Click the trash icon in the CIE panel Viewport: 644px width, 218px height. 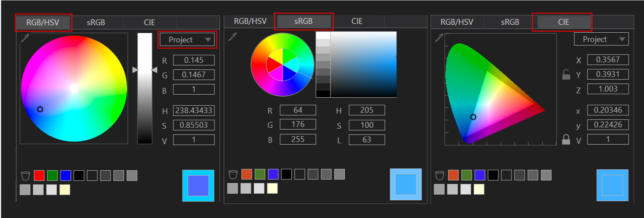(439, 176)
